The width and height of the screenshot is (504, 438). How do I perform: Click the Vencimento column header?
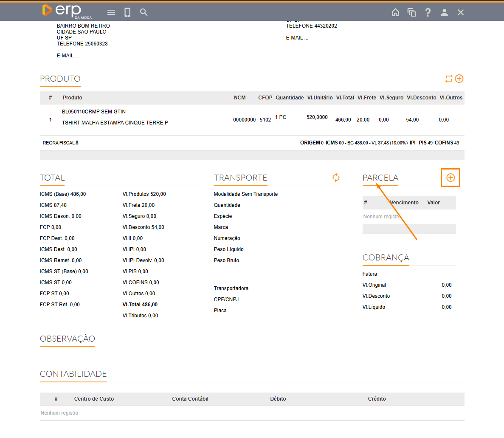[404, 203]
